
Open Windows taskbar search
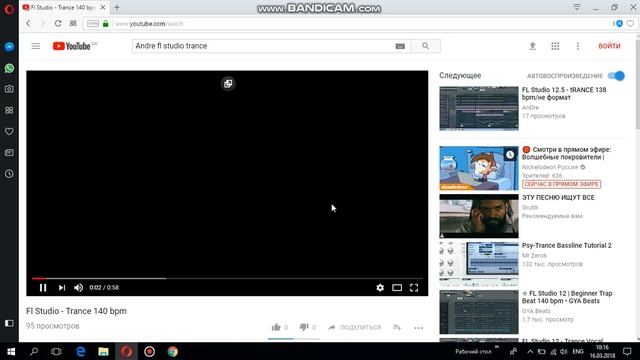pyautogui.click(x=34, y=351)
